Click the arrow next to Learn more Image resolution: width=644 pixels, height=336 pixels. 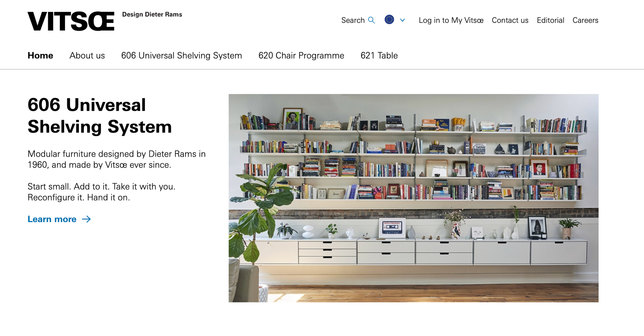coord(86,219)
